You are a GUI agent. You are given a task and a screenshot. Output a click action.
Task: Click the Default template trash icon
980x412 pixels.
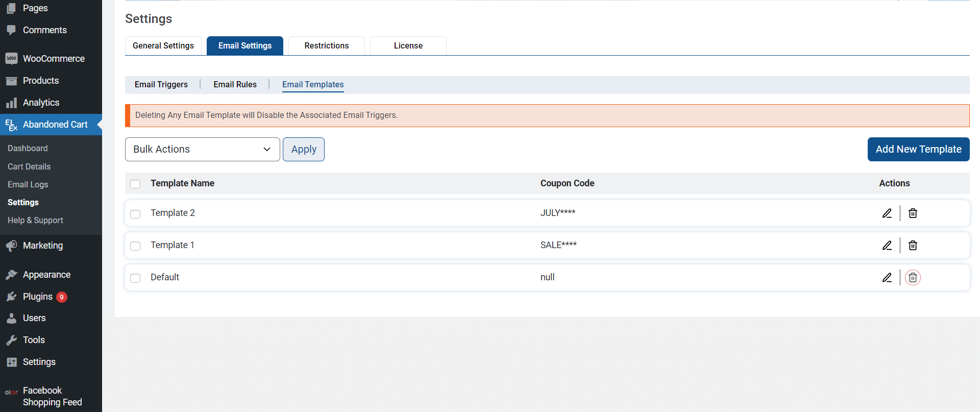(x=913, y=278)
